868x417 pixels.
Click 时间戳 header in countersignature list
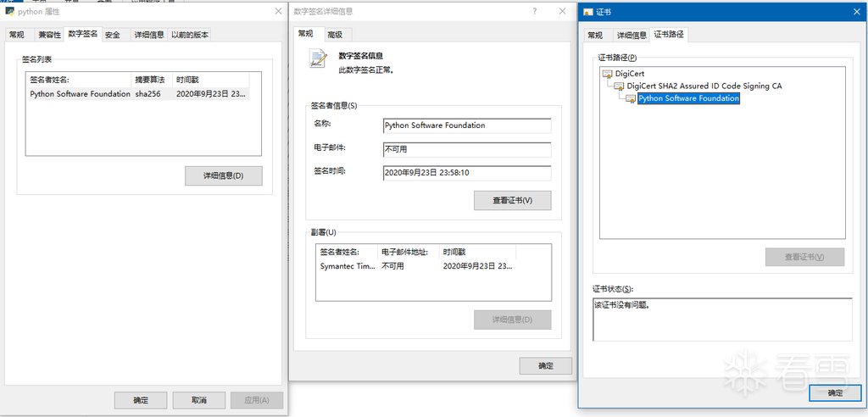click(478, 252)
